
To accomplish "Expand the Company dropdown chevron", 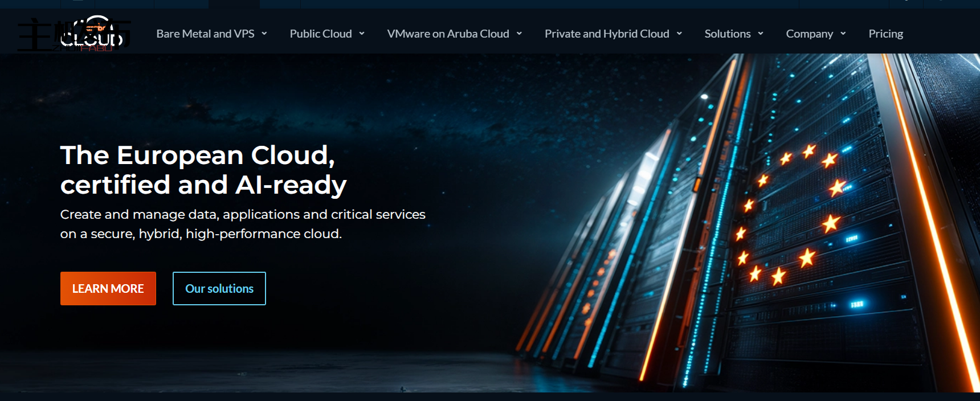I will point(843,34).
